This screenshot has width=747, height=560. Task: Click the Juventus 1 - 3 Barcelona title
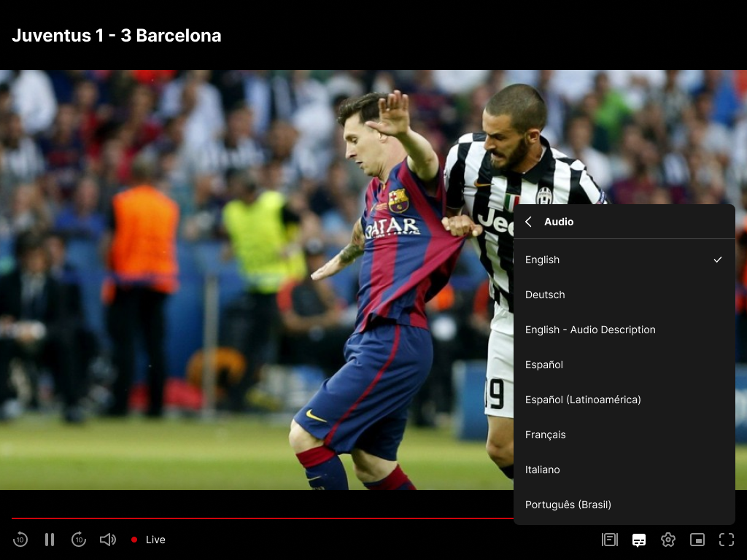tap(117, 36)
